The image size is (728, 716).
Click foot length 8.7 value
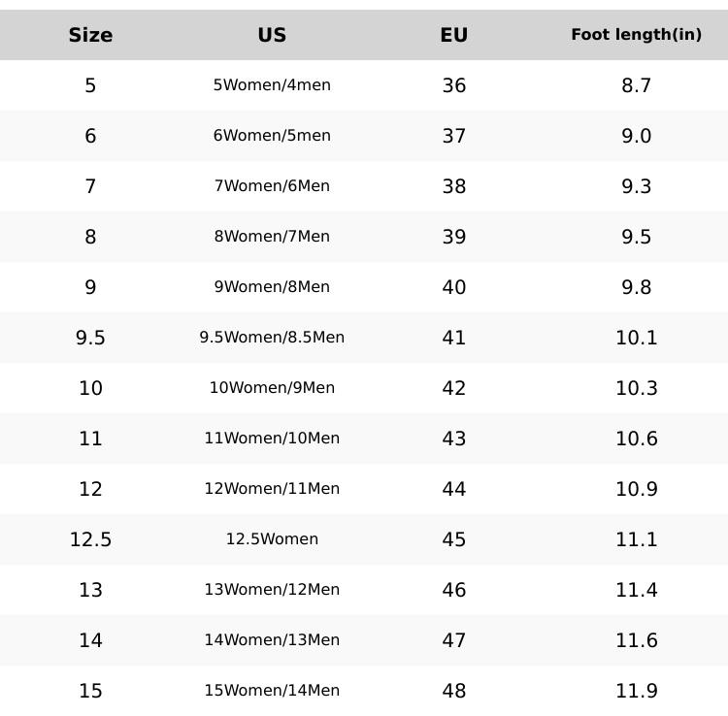[636, 85]
